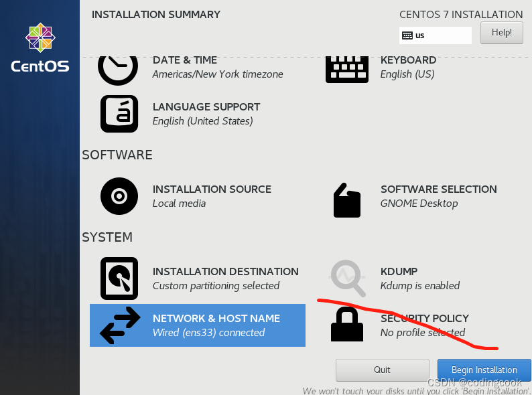
Task: Click the CentOS logo
Action: [x=40, y=48]
